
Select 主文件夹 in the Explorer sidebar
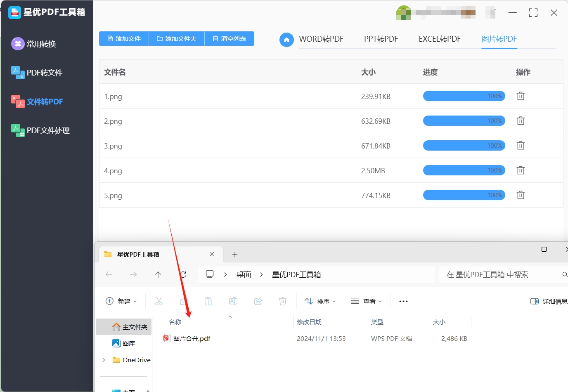tap(124, 327)
